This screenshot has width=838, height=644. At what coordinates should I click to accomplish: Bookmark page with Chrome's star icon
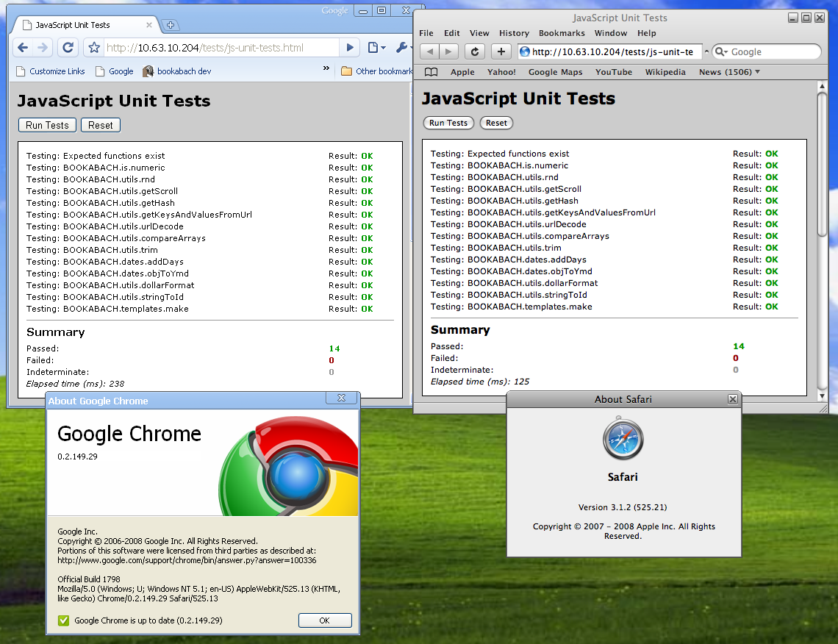[94, 48]
